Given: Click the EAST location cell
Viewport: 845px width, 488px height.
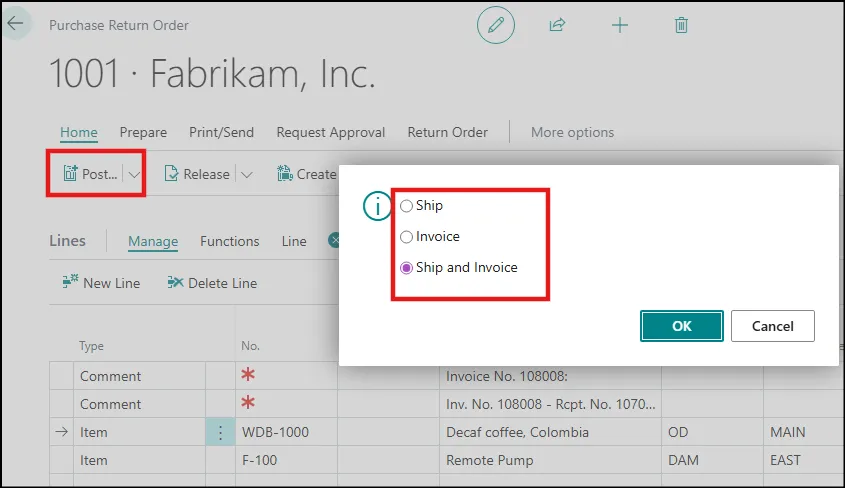Looking at the screenshot, I should coord(803,460).
